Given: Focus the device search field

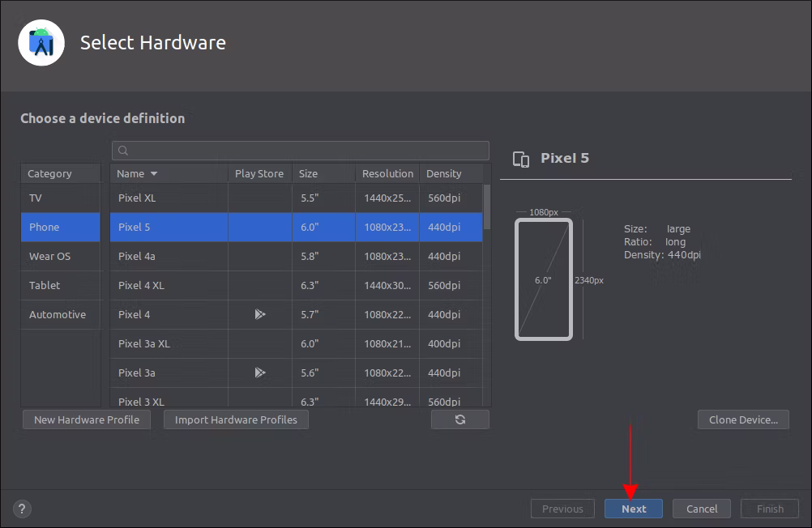Looking at the screenshot, I should tap(301, 151).
